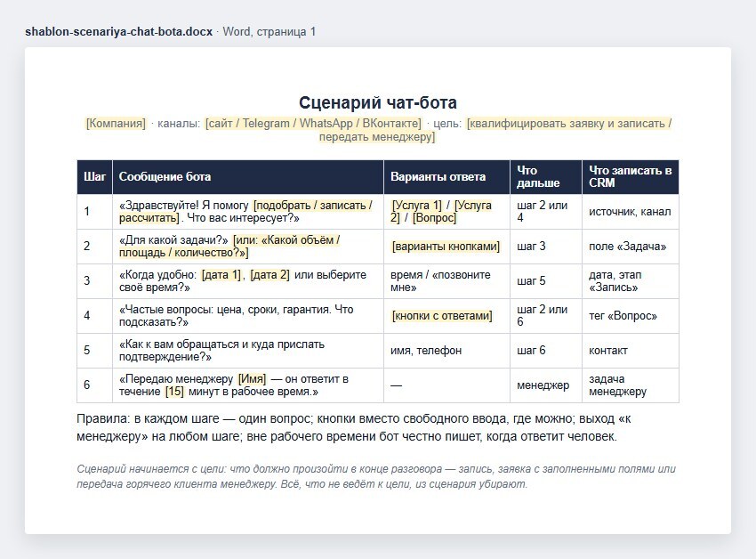This screenshot has width=756, height=559.
Task: Click the paragraph starting 'Правила: в каждом шаге'
Action: pyautogui.click(x=353, y=427)
